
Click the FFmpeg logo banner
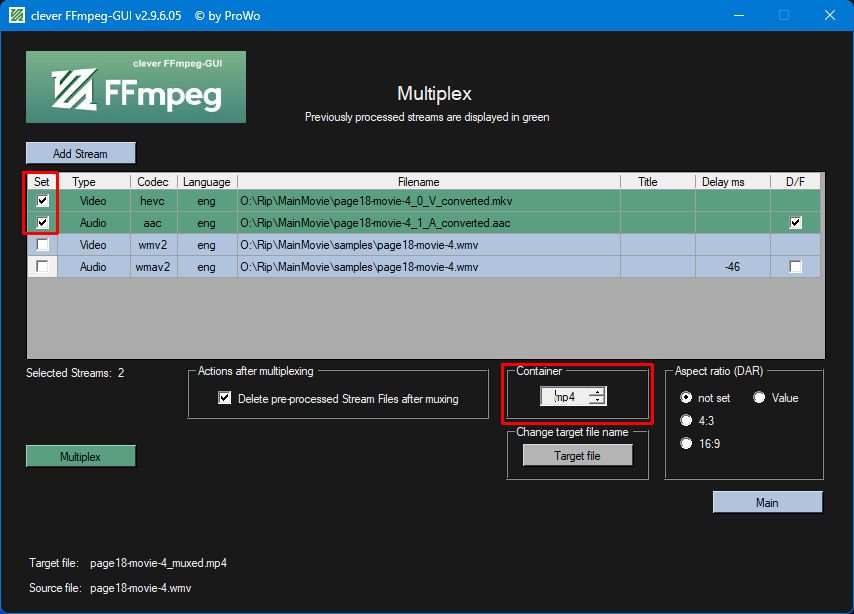click(136, 87)
